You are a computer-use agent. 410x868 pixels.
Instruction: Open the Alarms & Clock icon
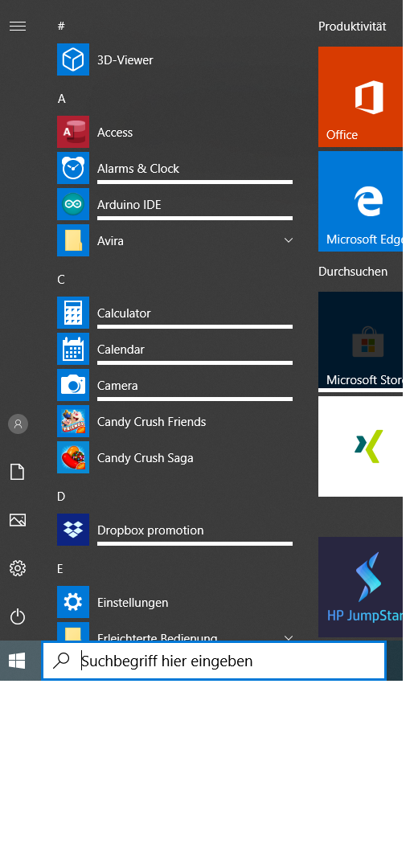point(73,168)
